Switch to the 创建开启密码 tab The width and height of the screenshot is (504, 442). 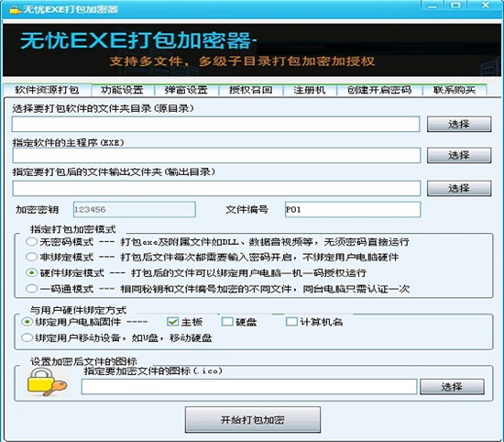click(379, 90)
